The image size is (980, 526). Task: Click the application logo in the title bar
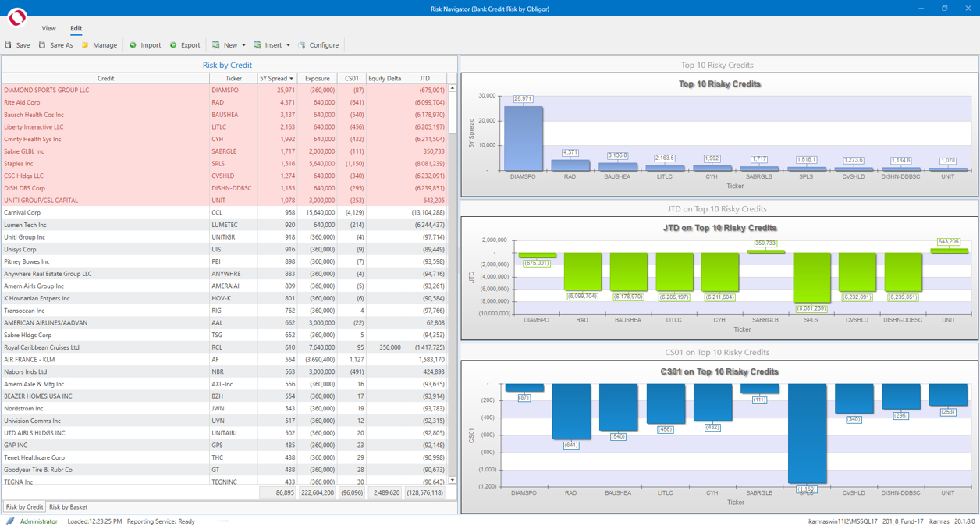[16, 16]
